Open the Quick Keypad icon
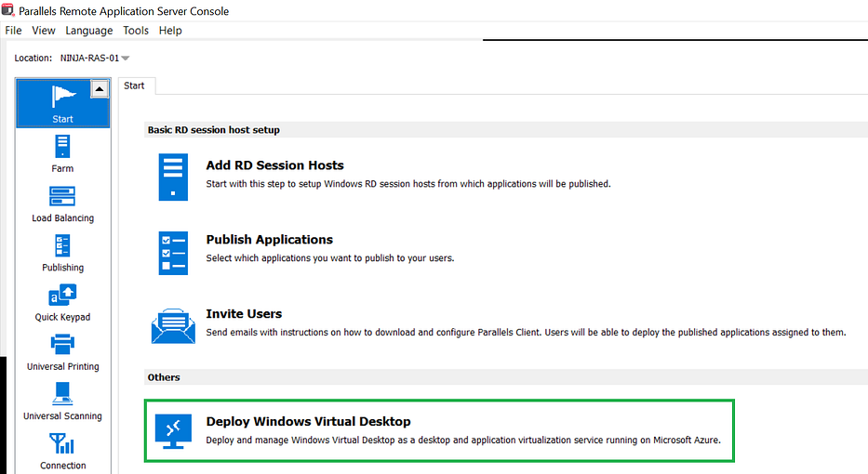Viewport: 868px width, 474px height. tap(62, 296)
